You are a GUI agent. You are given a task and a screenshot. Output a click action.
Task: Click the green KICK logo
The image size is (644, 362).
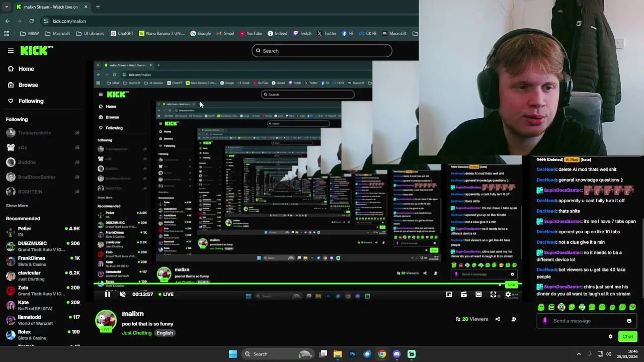[37, 50]
